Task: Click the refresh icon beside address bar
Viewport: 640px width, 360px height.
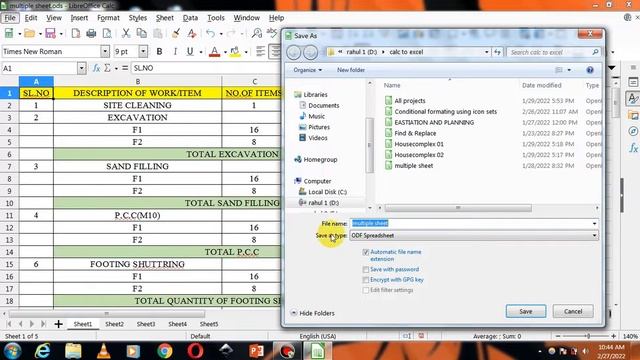Action: click(x=497, y=52)
